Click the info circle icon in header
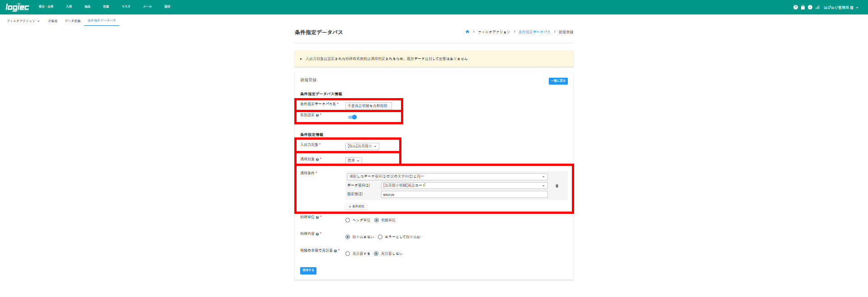Viewport: 868px width, 297px height. (810, 7)
